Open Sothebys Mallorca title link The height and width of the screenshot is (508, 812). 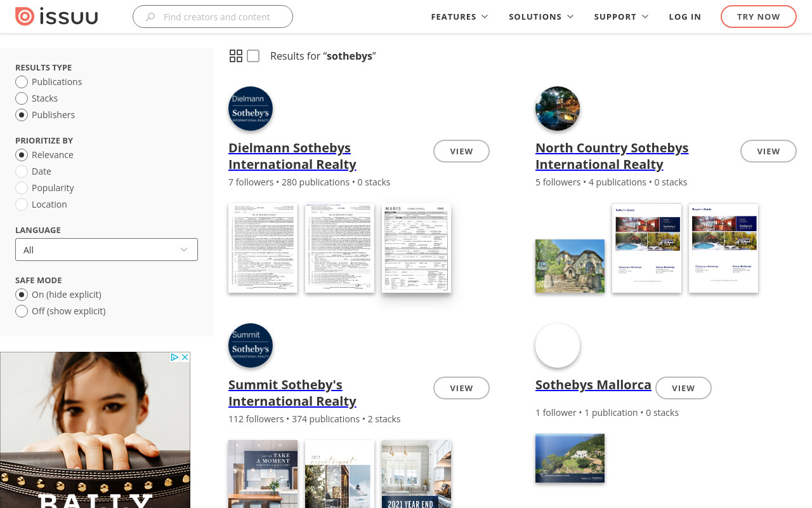593,384
